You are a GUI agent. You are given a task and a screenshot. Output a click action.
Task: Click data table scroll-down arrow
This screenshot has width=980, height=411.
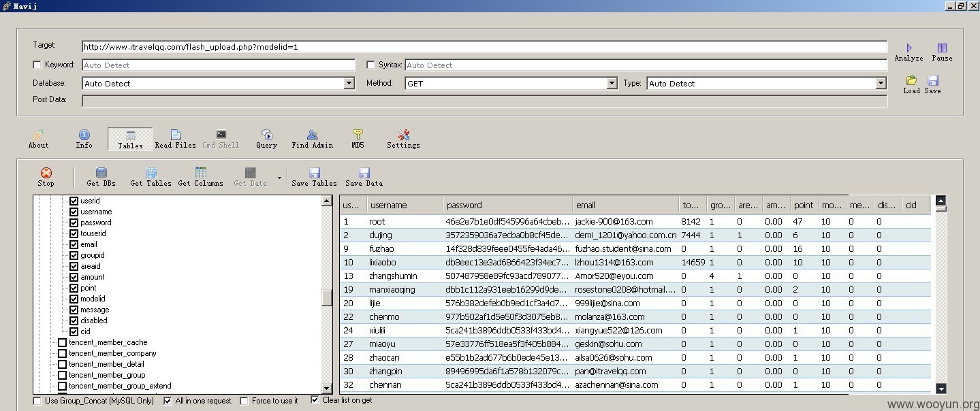[941, 389]
